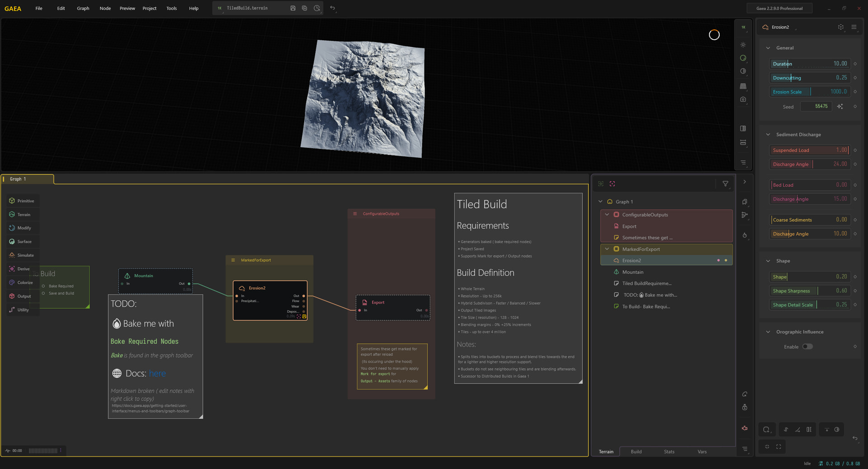Open the Preview menu
The height and width of the screenshot is (469, 868).
[x=127, y=8]
